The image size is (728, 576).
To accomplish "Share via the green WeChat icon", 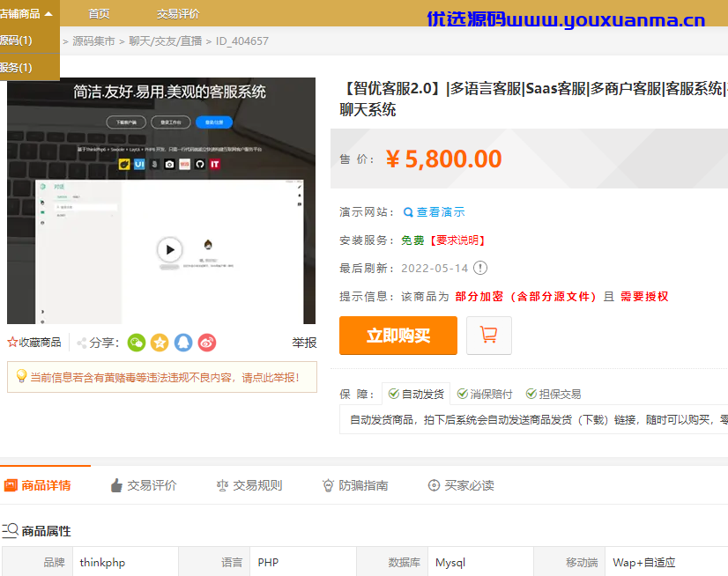I will 137,343.
